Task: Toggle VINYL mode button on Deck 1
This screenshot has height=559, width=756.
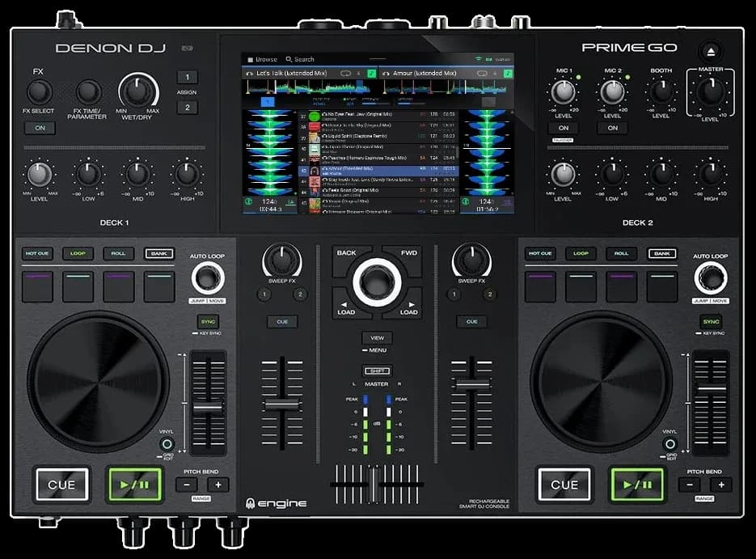Action: [x=167, y=444]
